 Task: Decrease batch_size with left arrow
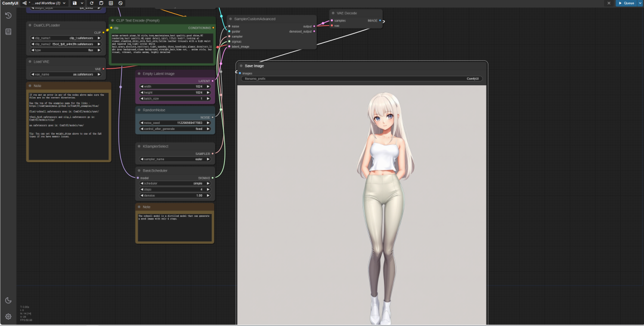pyautogui.click(x=142, y=98)
